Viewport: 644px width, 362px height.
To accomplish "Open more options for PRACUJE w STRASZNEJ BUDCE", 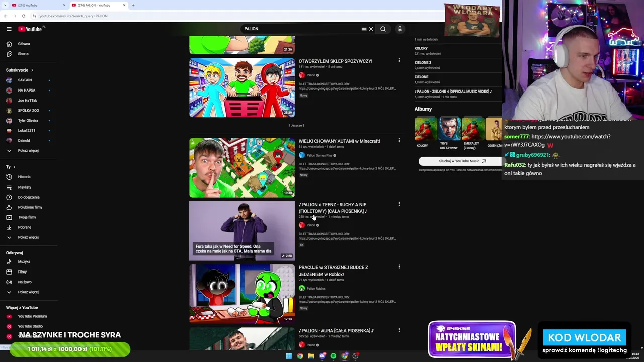I will click(x=399, y=267).
